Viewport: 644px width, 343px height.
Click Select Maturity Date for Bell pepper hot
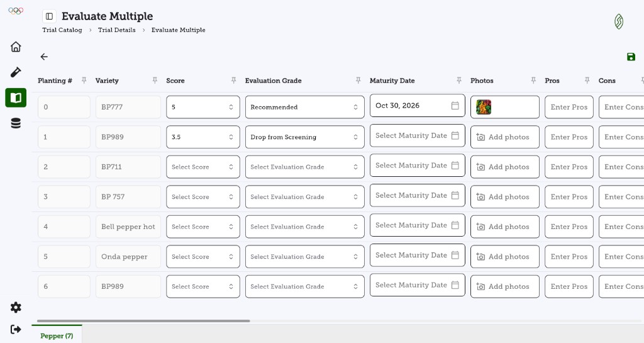[x=418, y=225]
